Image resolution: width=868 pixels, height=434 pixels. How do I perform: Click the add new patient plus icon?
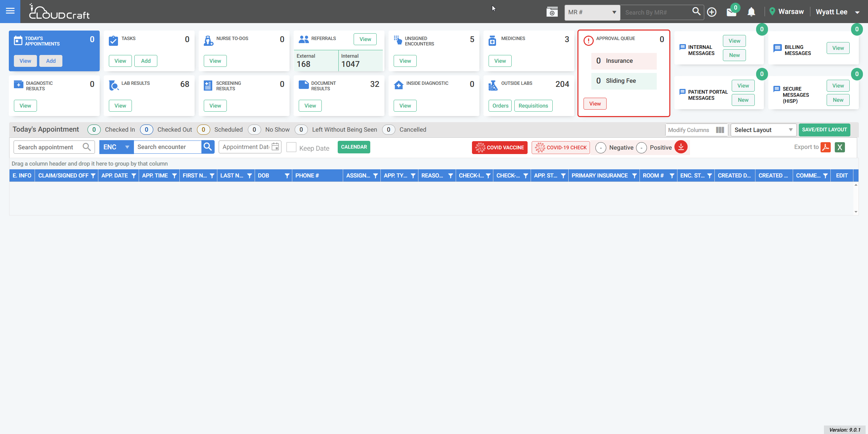[x=712, y=12]
